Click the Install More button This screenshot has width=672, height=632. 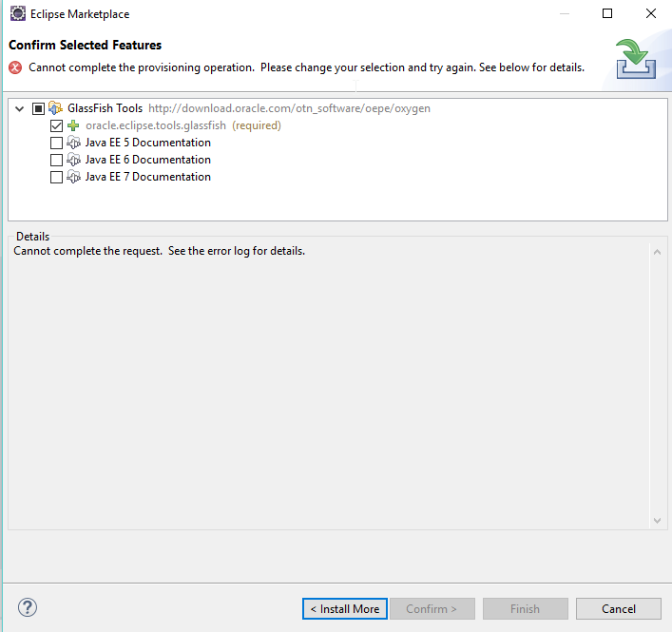(345, 609)
